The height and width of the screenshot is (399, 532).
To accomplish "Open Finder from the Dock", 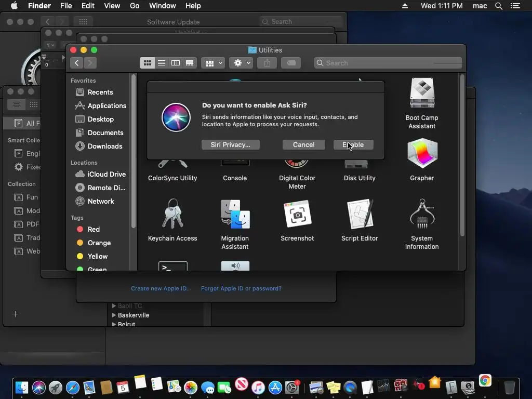I will coord(22,387).
